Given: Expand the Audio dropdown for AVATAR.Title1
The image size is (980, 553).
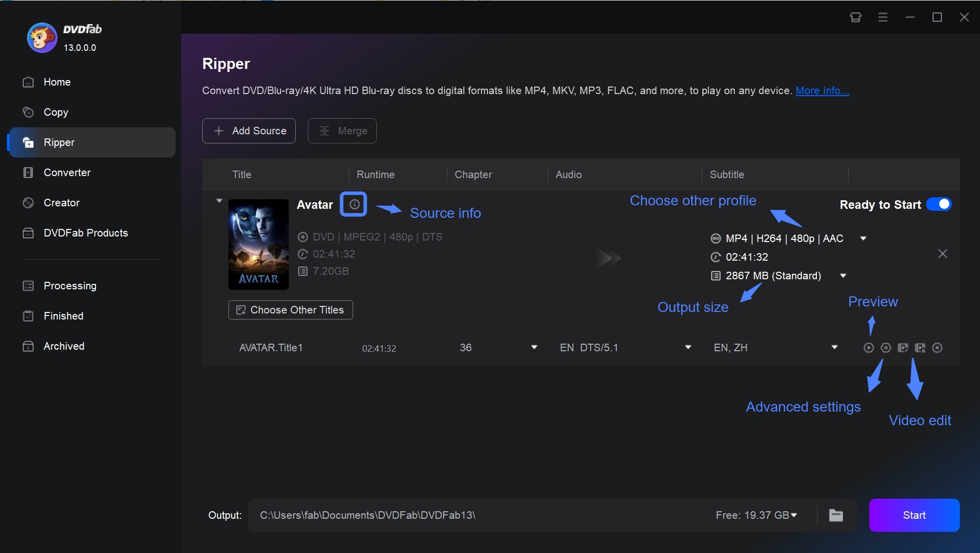Looking at the screenshot, I should pos(687,348).
